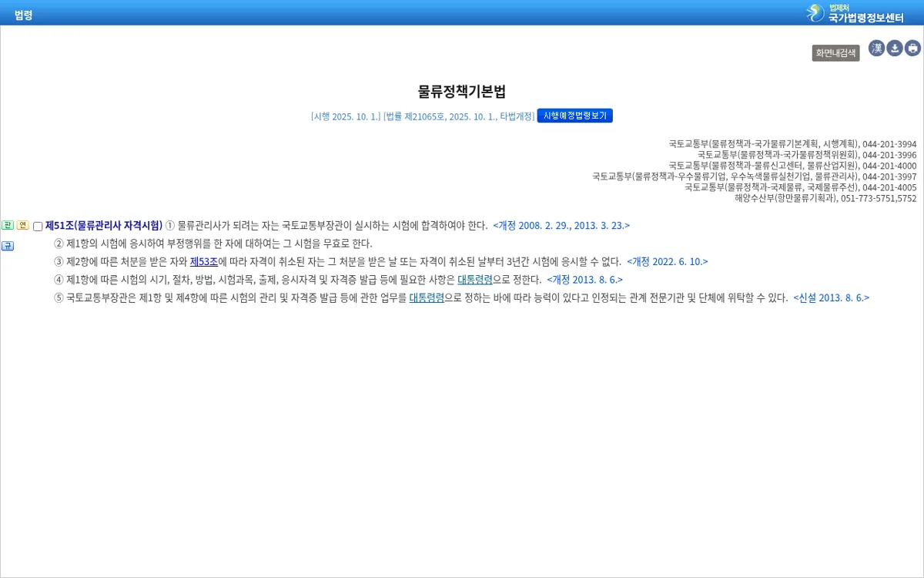This screenshot has height=578, width=924.
Task: Click the yellow 연 (history) icon
Action: tap(23, 225)
